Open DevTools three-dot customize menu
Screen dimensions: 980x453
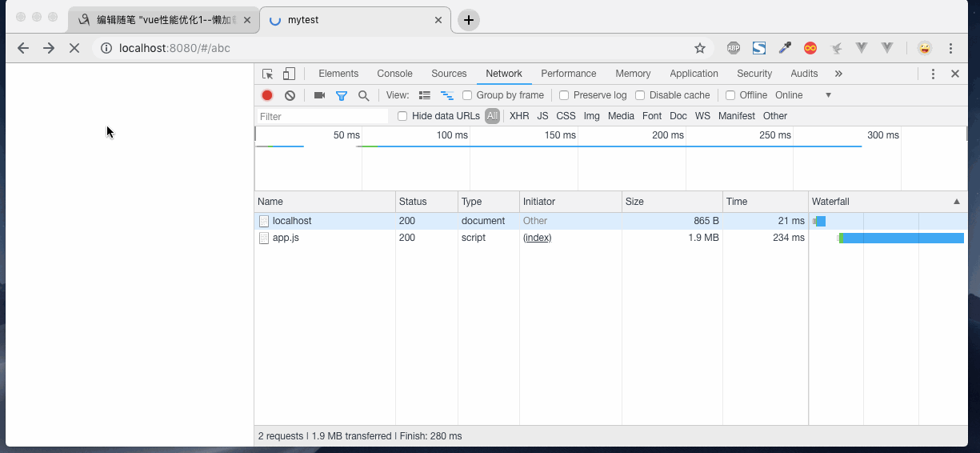point(933,74)
